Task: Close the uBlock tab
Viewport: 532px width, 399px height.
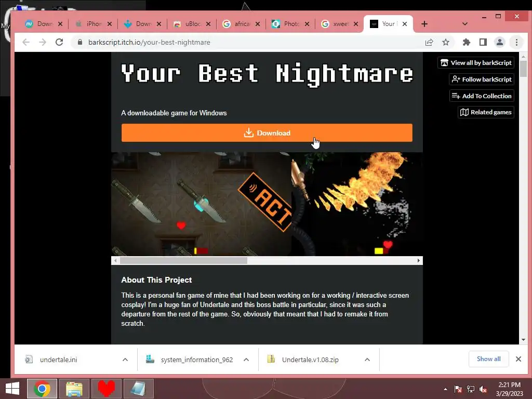Action: [208, 24]
